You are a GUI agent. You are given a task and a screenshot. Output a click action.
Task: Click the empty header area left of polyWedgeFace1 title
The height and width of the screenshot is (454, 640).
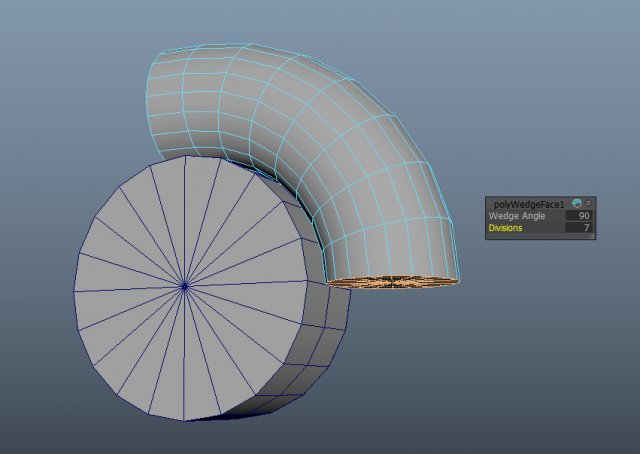point(491,203)
